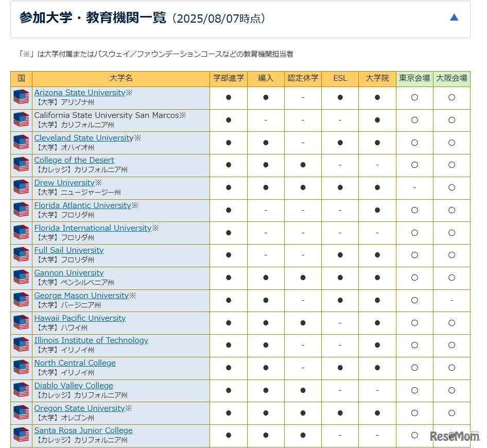This screenshot has height=448, width=487.
Task: Open Full Sail University link
Action: click(x=69, y=250)
